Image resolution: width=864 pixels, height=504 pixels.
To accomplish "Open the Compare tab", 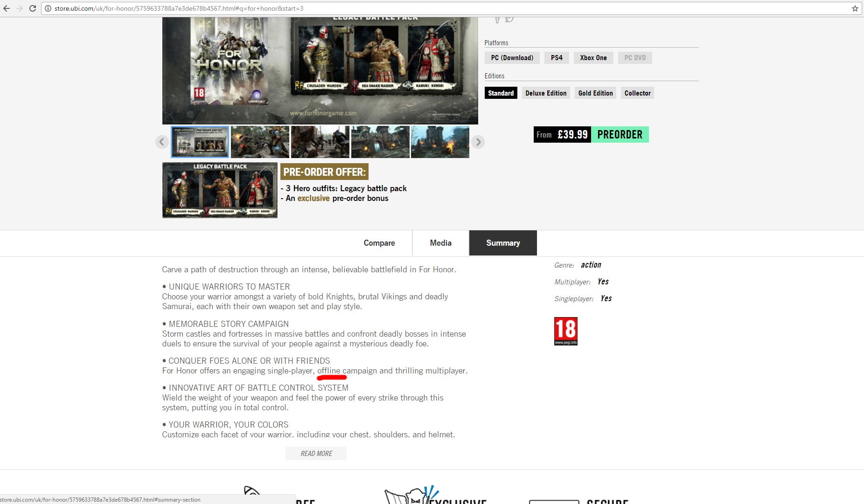I will pyautogui.click(x=379, y=243).
